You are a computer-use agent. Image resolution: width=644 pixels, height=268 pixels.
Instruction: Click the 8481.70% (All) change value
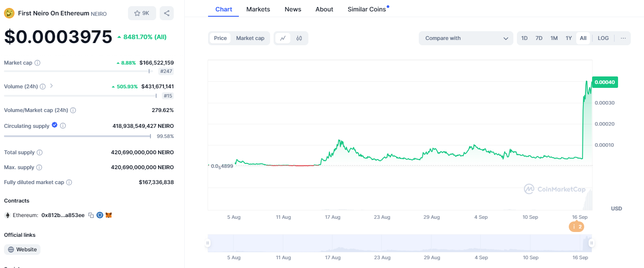[142, 37]
